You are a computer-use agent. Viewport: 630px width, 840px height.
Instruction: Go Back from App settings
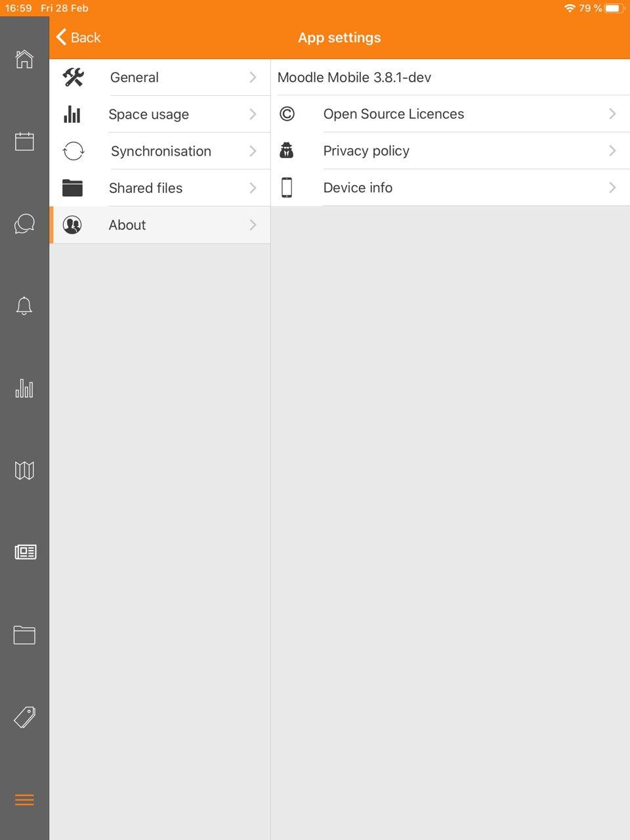coord(79,37)
